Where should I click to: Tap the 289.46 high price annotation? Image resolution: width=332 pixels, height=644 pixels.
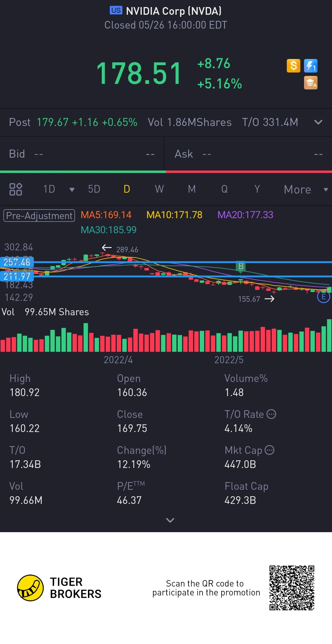coord(127,249)
